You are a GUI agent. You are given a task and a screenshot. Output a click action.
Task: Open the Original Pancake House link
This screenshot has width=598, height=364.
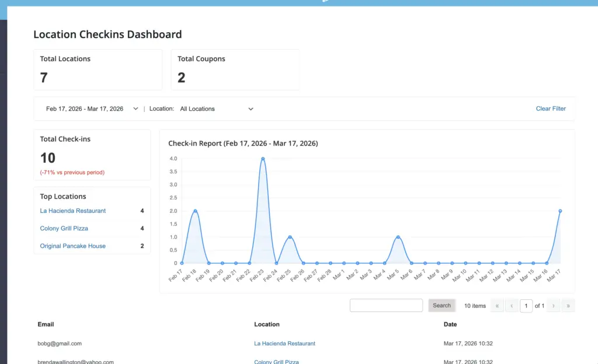tap(72, 246)
